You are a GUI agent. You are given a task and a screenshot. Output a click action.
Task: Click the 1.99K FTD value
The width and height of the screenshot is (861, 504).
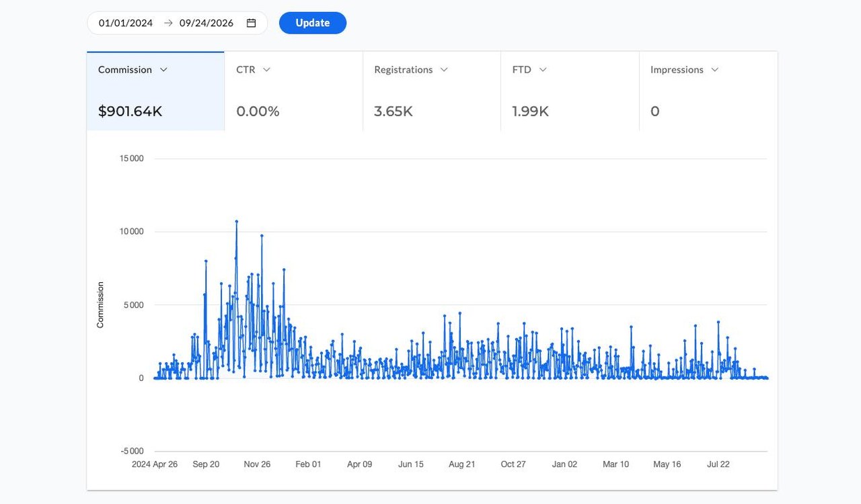[531, 112]
